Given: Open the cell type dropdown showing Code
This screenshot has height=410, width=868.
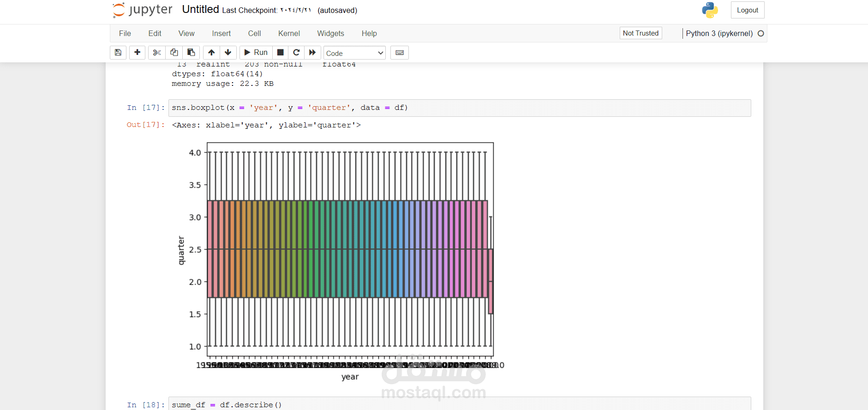Looking at the screenshot, I should [354, 53].
